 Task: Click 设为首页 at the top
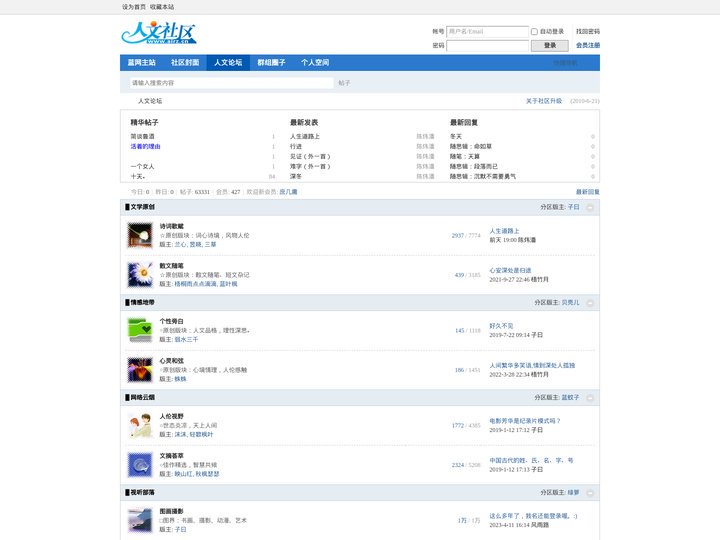(x=134, y=7)
